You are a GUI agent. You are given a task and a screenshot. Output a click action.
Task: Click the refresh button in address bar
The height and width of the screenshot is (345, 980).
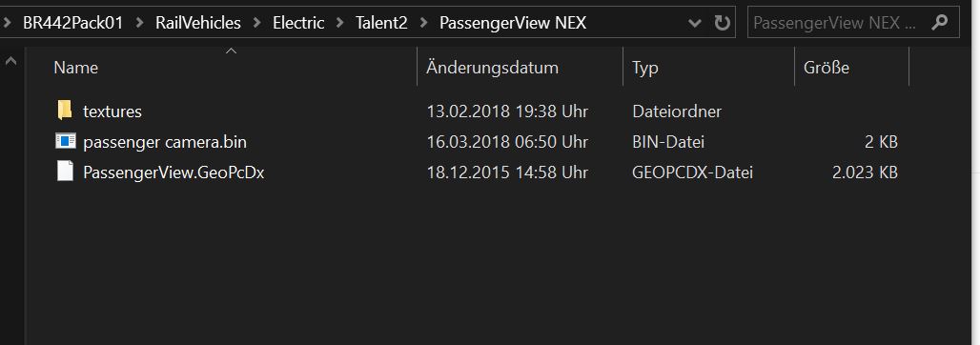pos(722,23)
